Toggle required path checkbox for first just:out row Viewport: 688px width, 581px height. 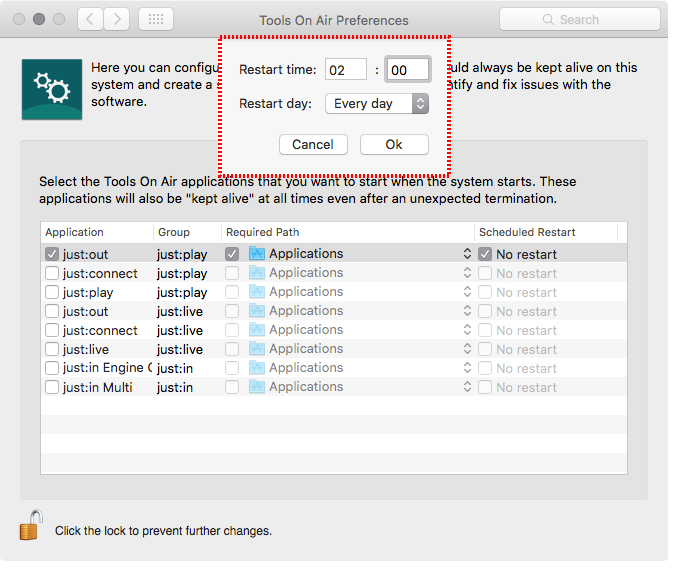click(x=232, y=254)
